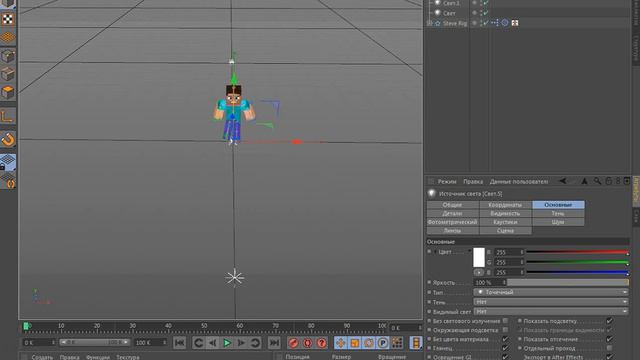Open the 'Детали' tab
640x360 pixels.
[453, 213]
